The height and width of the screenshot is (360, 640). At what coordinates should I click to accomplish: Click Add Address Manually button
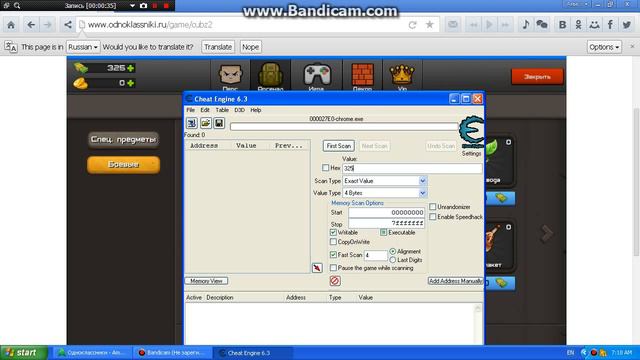pos(456,281)
